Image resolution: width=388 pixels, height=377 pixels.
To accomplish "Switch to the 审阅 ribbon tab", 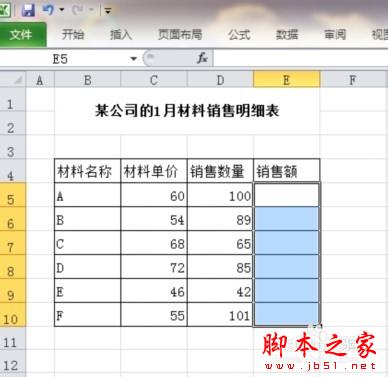I will [335, 34].
